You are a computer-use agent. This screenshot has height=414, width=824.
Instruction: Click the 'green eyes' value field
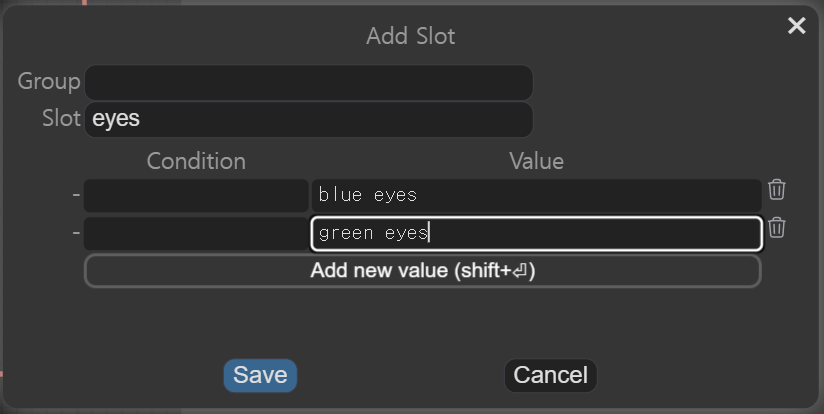tap(536, 233)
